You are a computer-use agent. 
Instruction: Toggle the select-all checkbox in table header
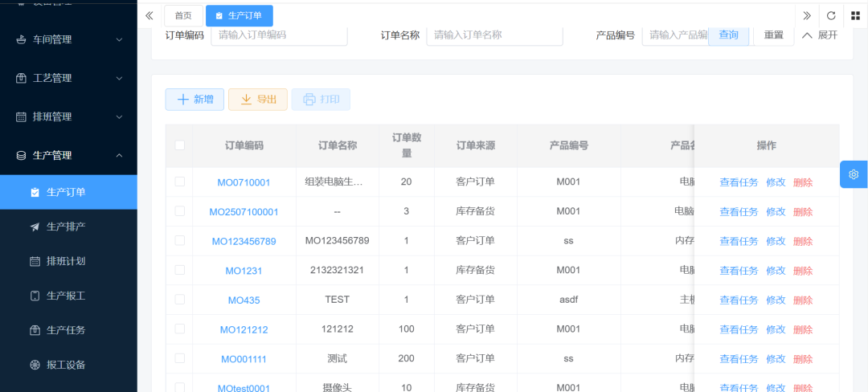coord(179,145)
